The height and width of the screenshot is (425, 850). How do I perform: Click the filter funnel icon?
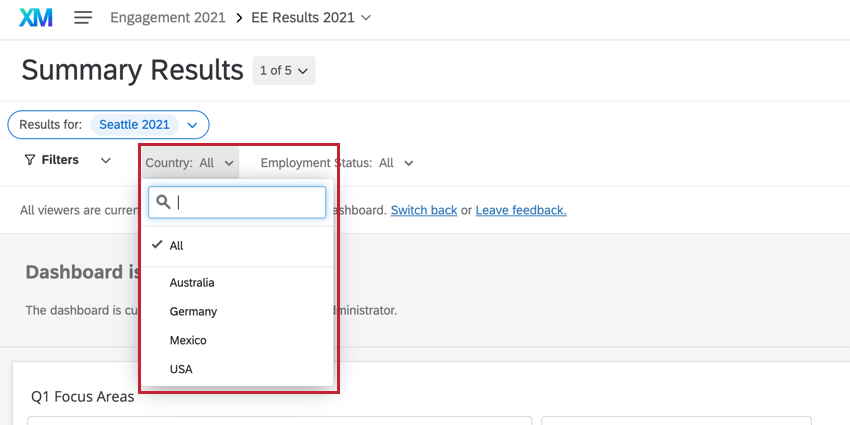pos(30,160)
